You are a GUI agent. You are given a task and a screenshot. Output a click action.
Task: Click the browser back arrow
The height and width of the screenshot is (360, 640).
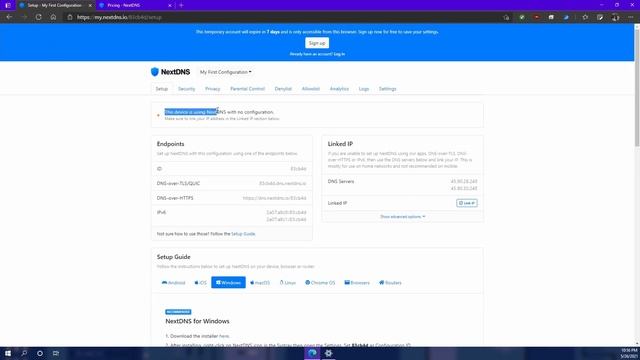tap(9, 17)
